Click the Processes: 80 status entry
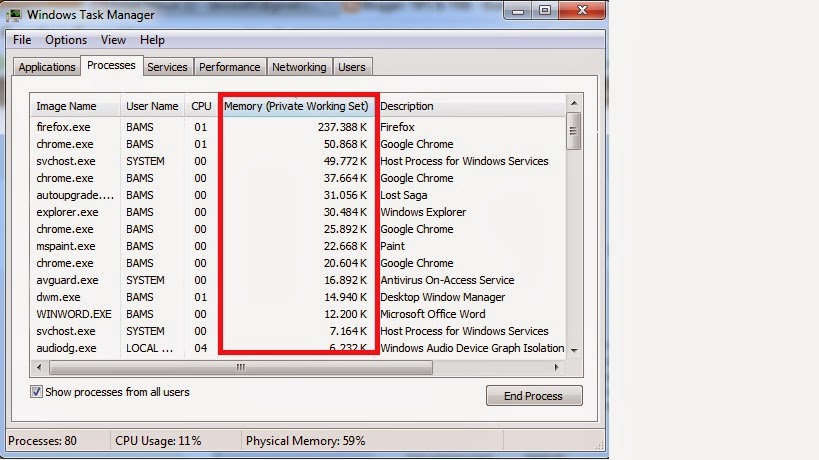Viewport: 819px width, 460px height. pyautogui.click(x=42, y=441)
